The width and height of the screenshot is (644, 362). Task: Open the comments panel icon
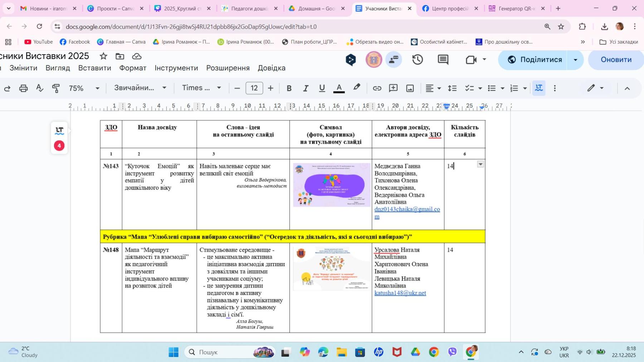click(443, 60)
